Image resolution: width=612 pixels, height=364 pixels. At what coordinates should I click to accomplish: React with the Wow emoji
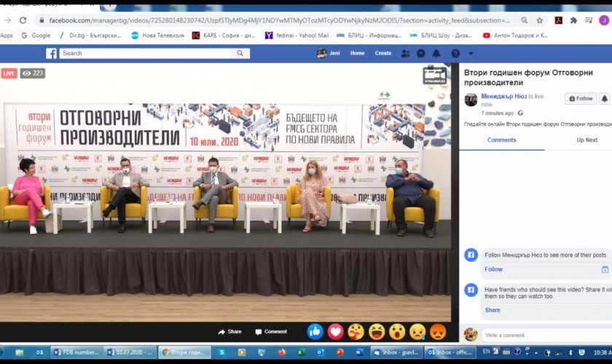(x=397, y=332)
